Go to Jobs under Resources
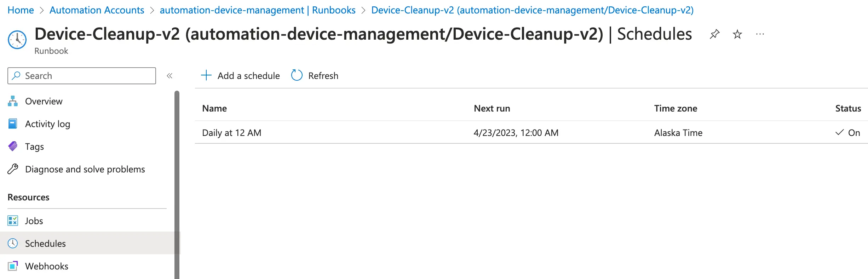The height and width of the screenshot is (279, 868). (34, 221)
